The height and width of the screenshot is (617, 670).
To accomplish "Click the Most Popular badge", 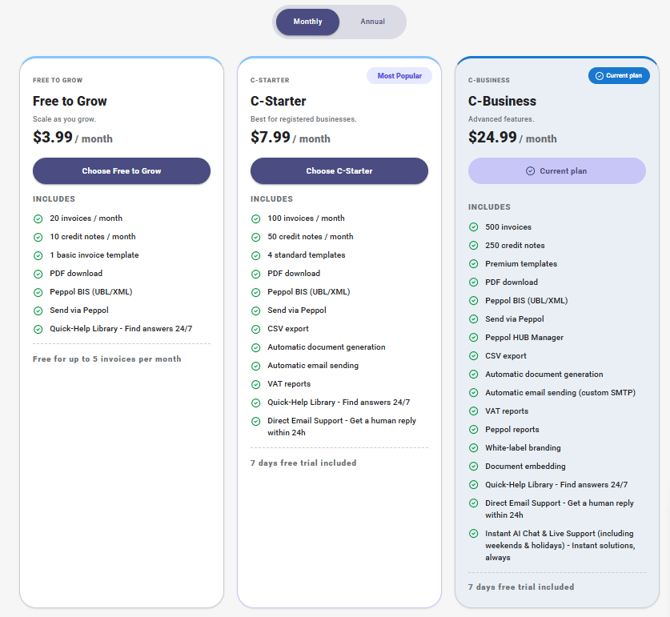I will pos(399,76).
